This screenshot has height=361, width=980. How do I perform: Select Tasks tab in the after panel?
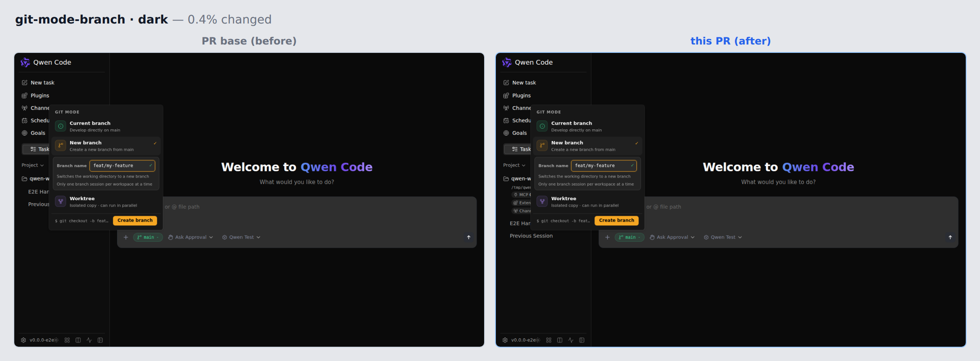coord(518,149)
